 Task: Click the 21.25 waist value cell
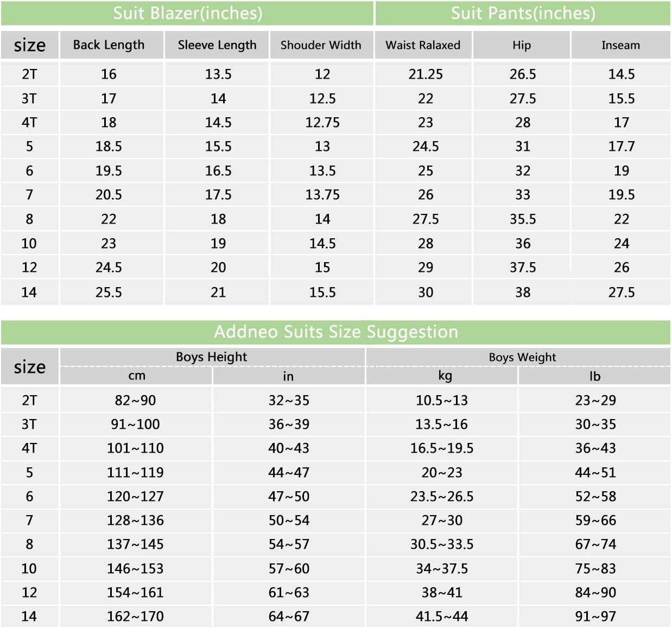pos(426,74)
